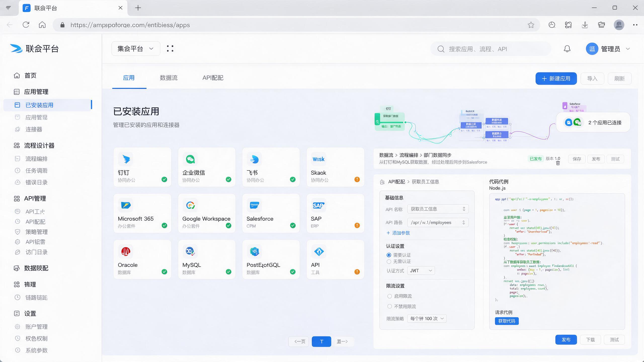Click the MySQL app icon
The width and height of the screenshot is (644, 362).
click(x=190, y=251)
